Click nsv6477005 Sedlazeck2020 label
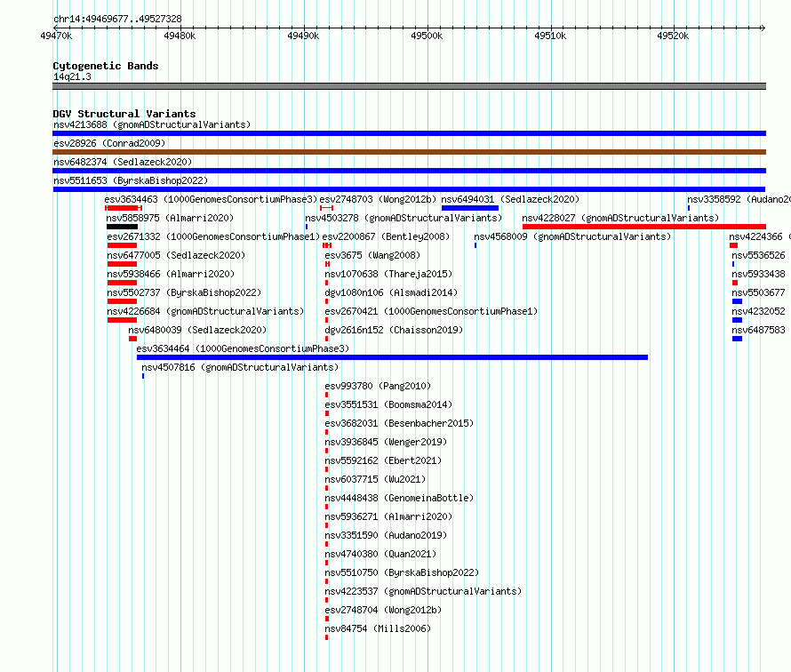The height and width of the screenshot is (672, 791). (x=176, y=255)
